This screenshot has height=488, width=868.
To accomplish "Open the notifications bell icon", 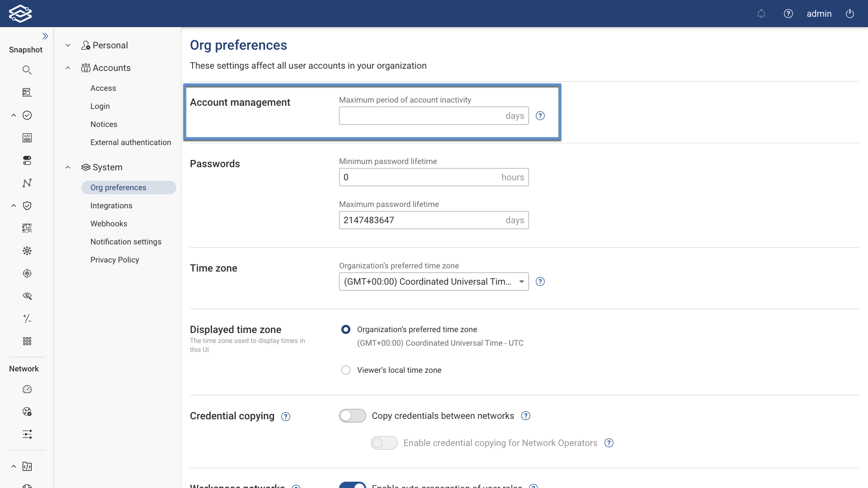I will [x=761, y=14].
